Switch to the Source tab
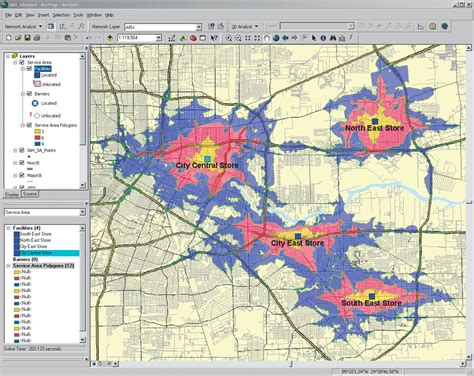The height and width of the screenshot is (376, 474). (30, 194)
